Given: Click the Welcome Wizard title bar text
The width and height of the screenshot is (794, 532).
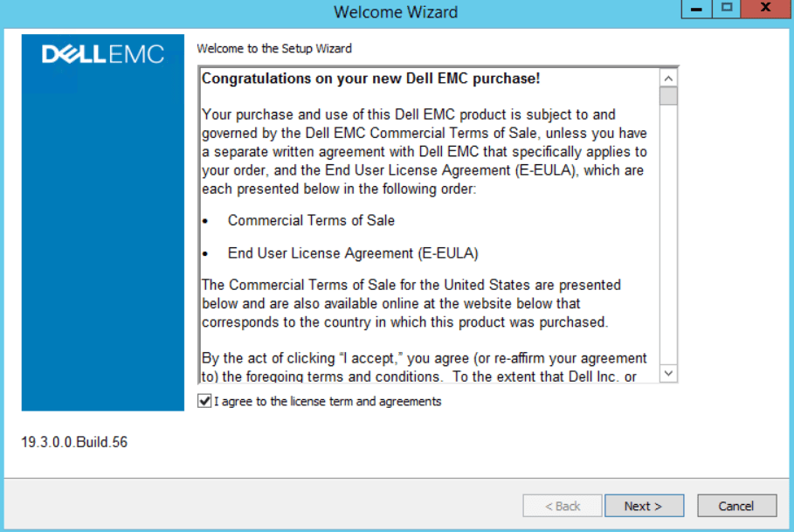Looking at the screenshot, I should click(x=395, y=12).
